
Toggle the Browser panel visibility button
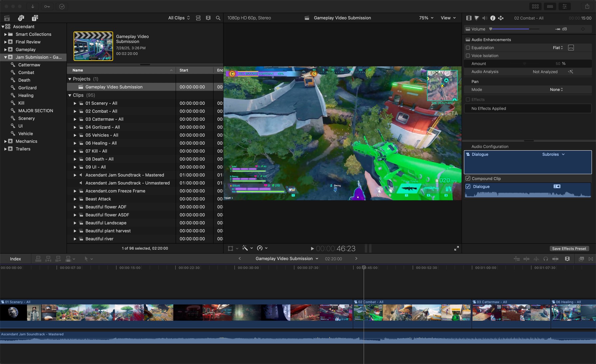pos(535,6)
